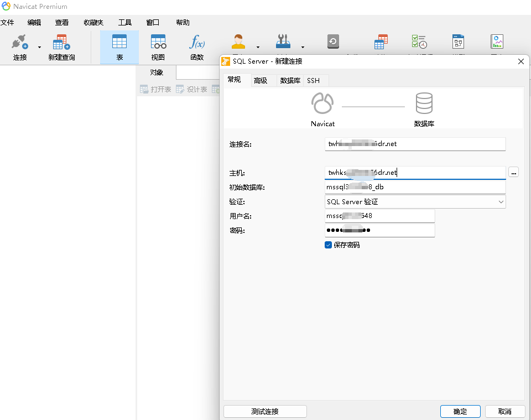
Task: Click the 测试连接 button
Action: (x=265, y=412)
